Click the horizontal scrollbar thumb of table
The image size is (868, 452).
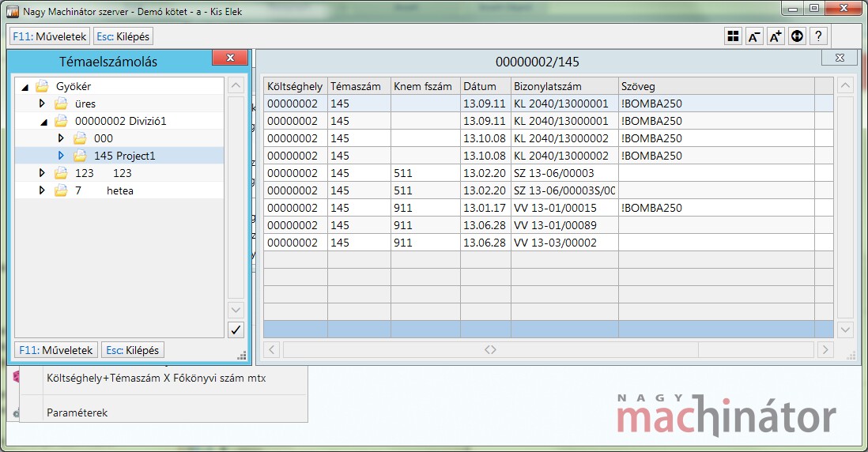tap(490, 349)
